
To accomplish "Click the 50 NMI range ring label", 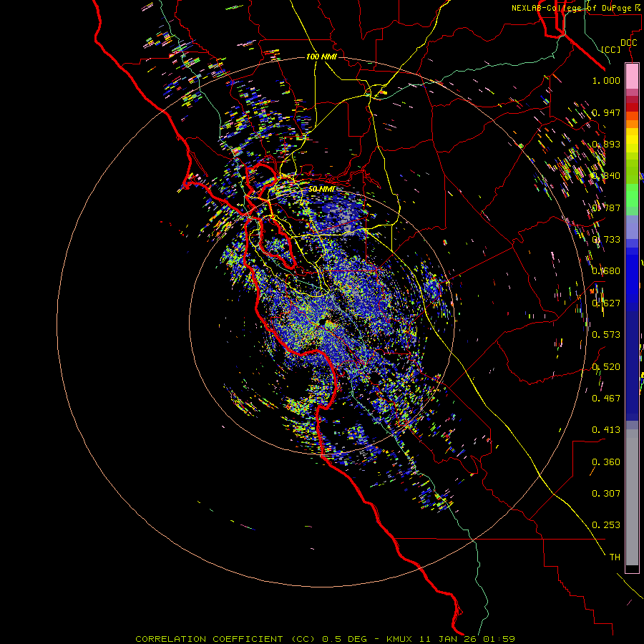I will [321, 190].
